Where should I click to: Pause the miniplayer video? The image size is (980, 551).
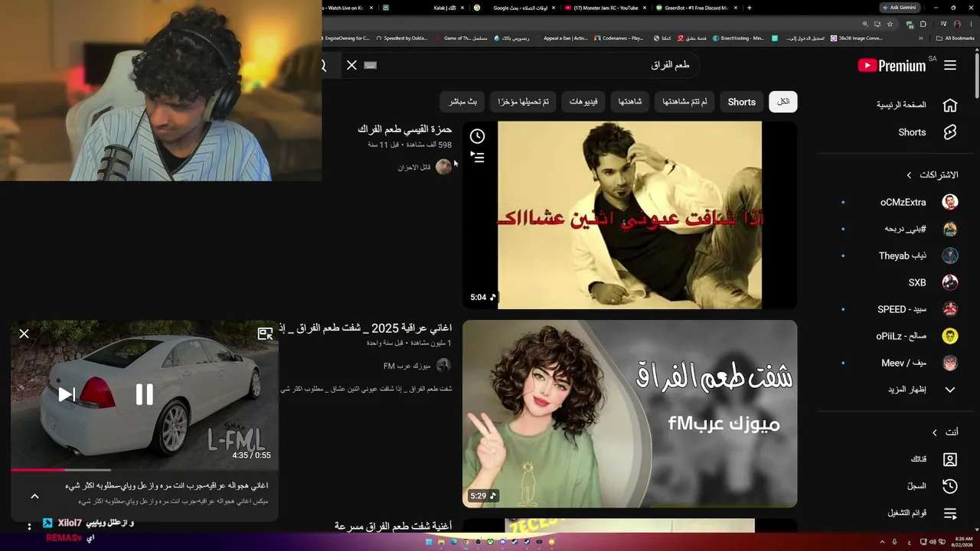144,394
